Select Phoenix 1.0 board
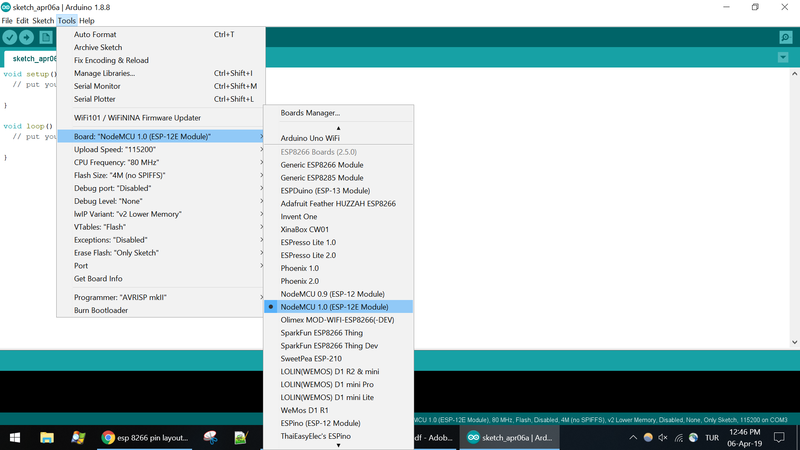 coord(338,268)
